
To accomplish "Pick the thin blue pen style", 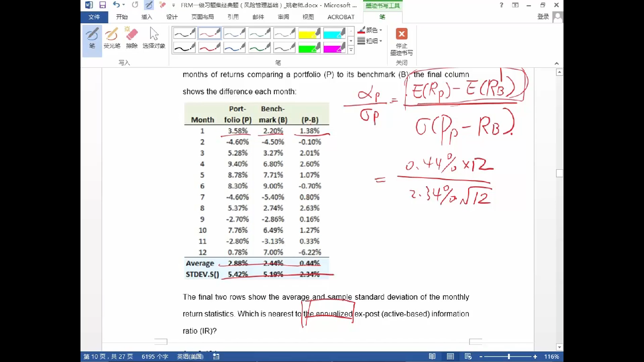I will point(234,33).
